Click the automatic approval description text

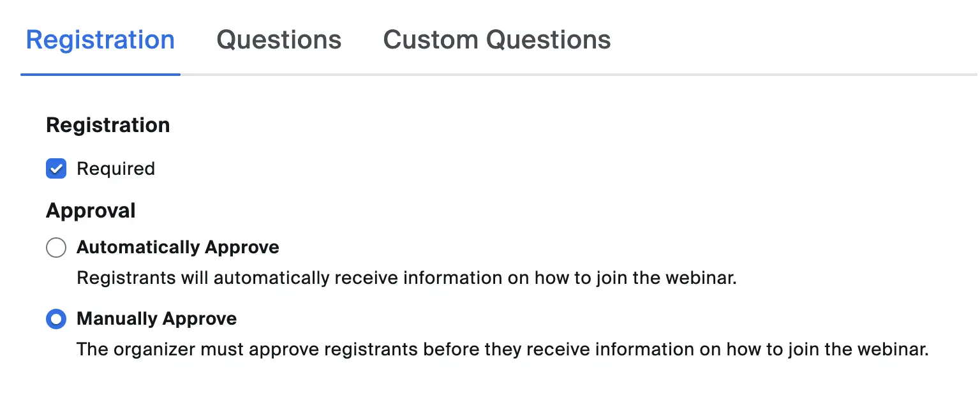tap(406, 279)
